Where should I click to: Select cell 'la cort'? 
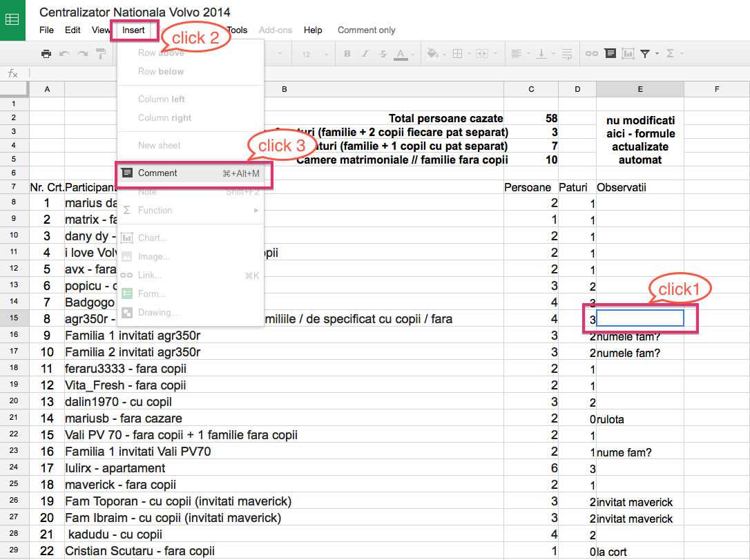(640, 551)
